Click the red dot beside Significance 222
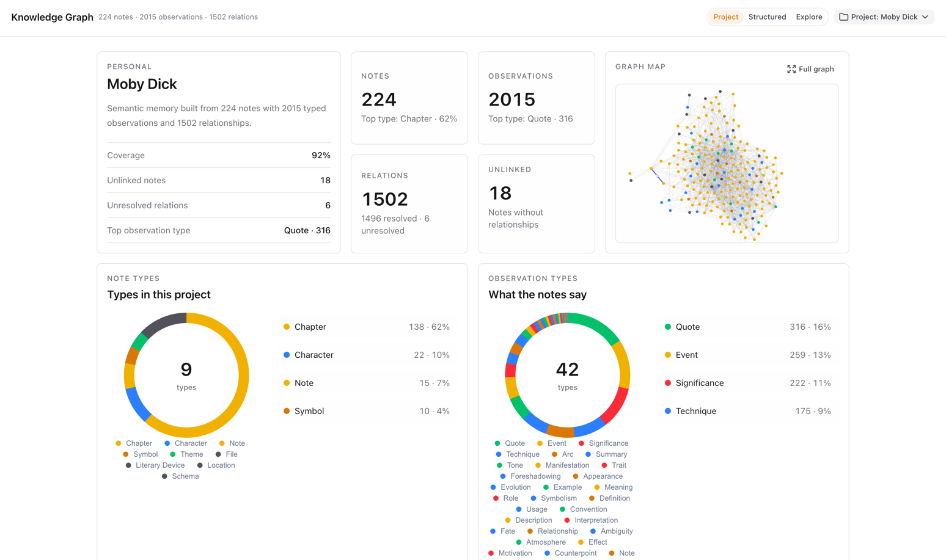 click(x=668, y=383)
